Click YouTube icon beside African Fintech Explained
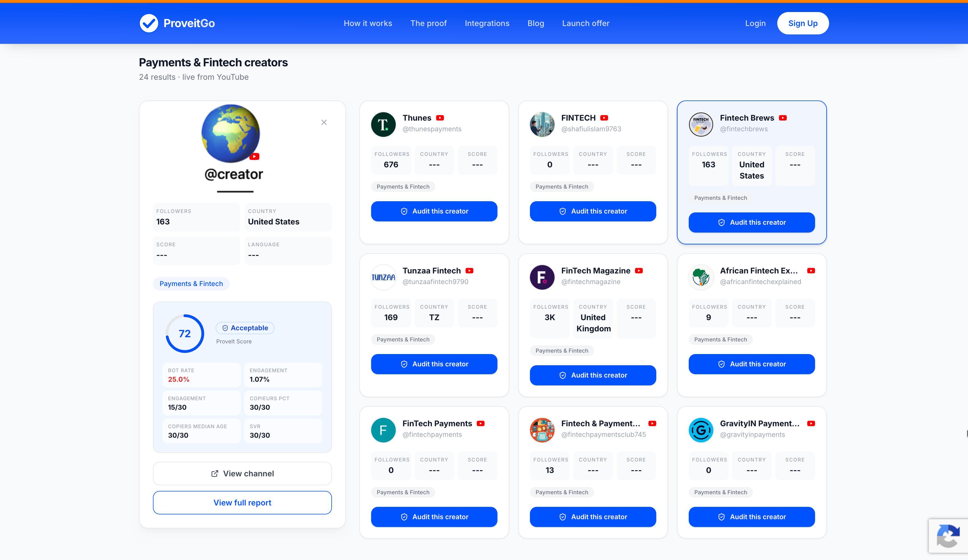Viewport: 968px width, 560px height. pyautogui.click(x=811, y=271)
